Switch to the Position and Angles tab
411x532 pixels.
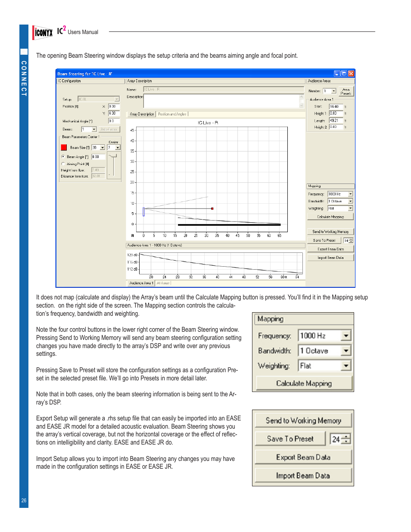(x=172, y=114)
